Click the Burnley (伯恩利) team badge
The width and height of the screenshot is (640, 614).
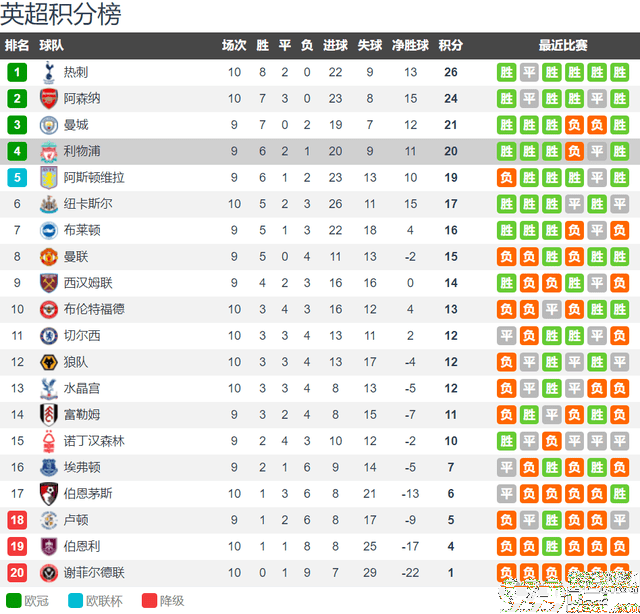click(x=49, y=546)
